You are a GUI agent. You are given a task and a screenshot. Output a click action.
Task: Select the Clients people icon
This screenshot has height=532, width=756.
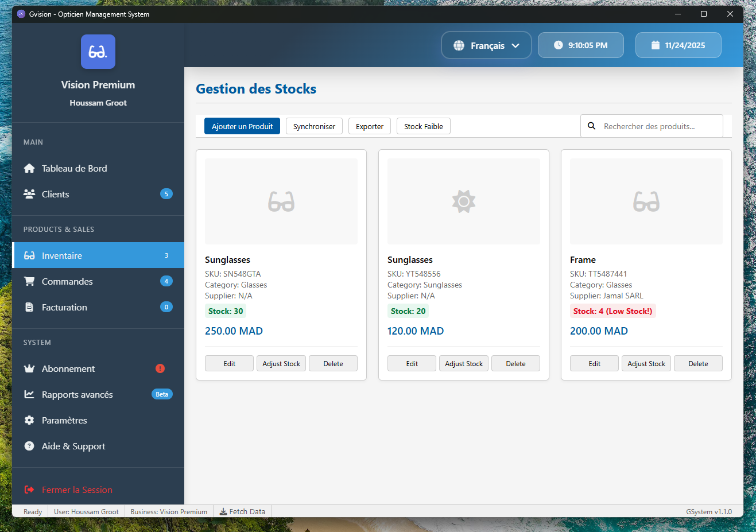28,194
